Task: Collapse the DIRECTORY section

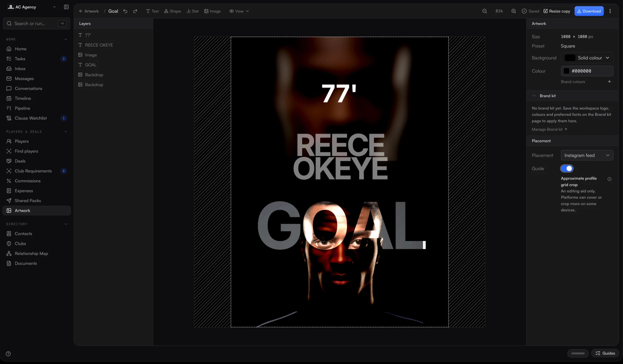Action: (65, 224)
